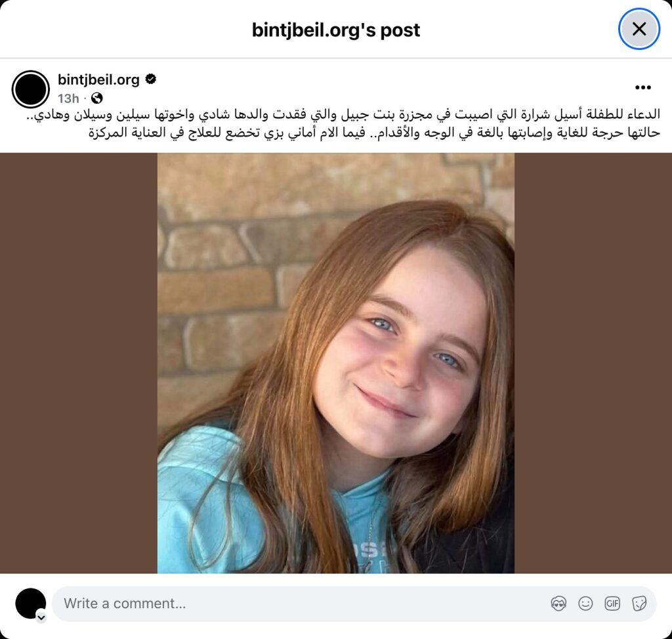Screen dimensions: 672x639
Task: Open the emoji picker in comment box
Action: [585, 604]
